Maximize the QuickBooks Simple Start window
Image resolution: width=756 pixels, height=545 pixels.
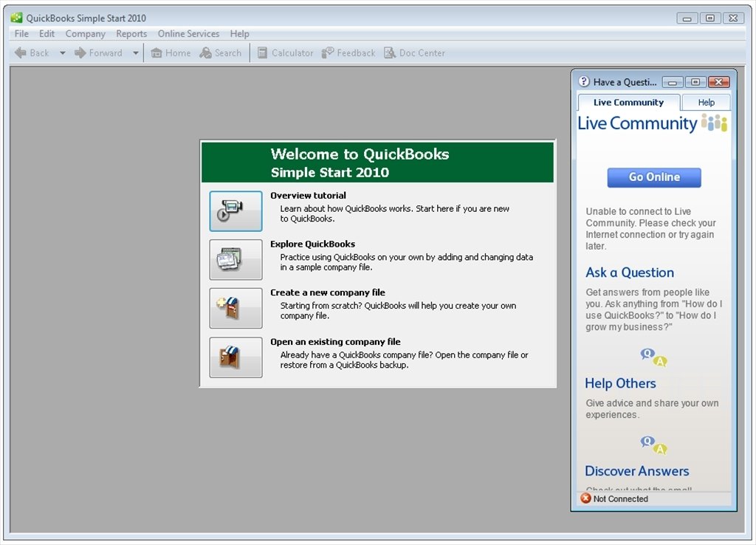tap(710, 18)
